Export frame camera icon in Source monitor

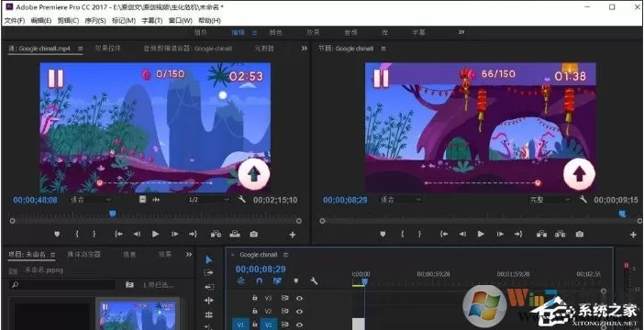[x=254, y=234]
